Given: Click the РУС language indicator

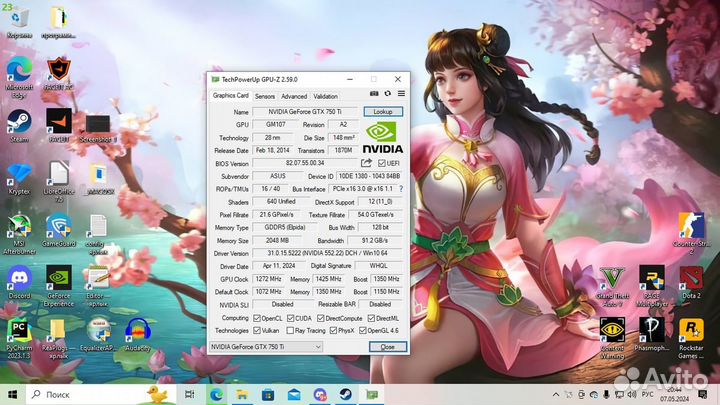Looking at the screenshot, I should click(647, 394).
